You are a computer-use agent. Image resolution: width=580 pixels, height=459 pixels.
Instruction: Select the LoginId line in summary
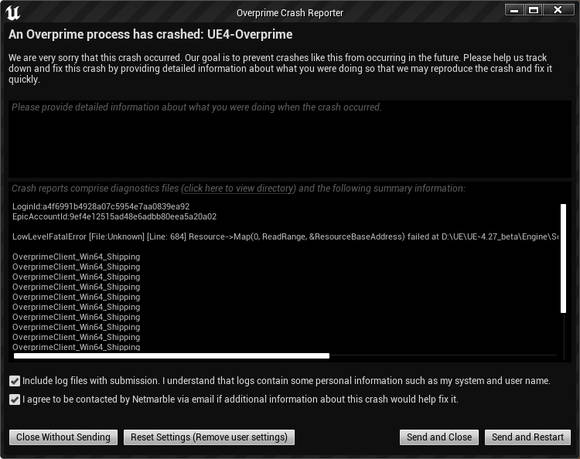tap(101, 206)
